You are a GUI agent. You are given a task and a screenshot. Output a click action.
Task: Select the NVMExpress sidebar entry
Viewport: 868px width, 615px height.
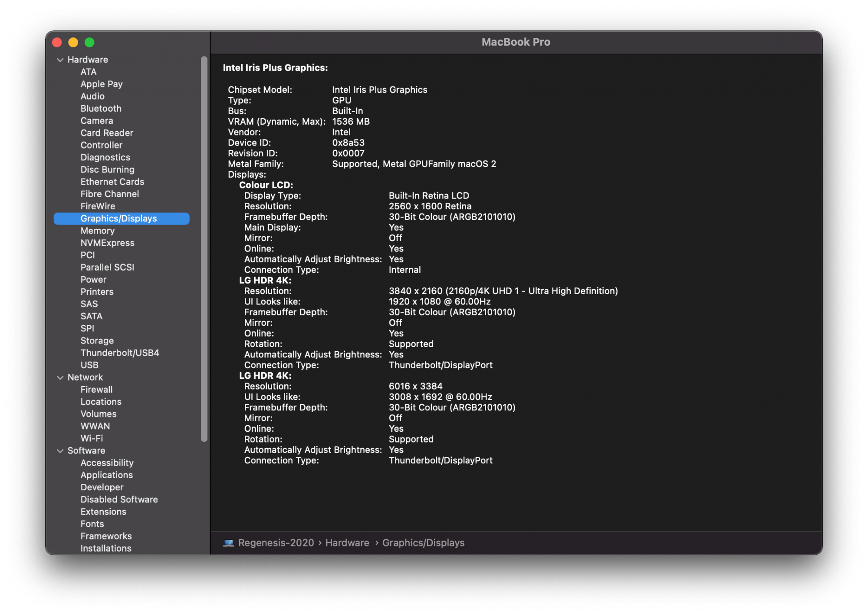tap(107, 242)
